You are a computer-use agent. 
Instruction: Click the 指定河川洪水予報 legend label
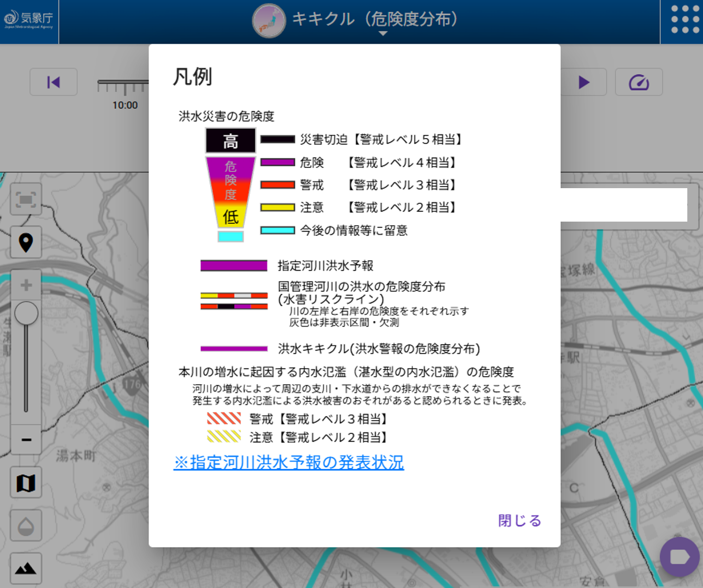[325, 266]
